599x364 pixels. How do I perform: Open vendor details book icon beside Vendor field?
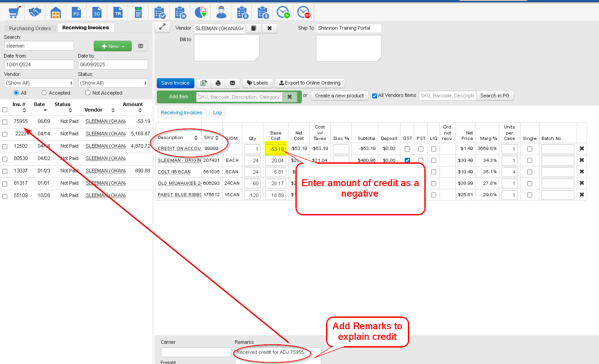click(253, 28)
